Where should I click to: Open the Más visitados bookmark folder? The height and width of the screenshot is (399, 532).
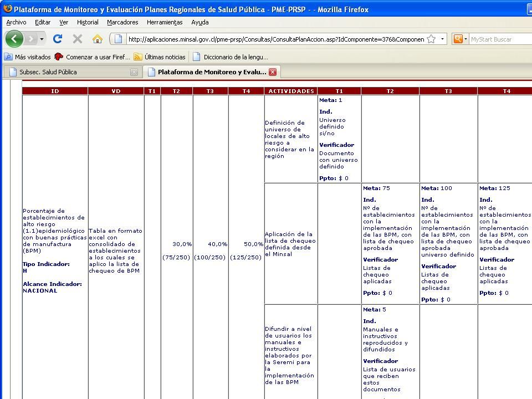tap(28, 57)
